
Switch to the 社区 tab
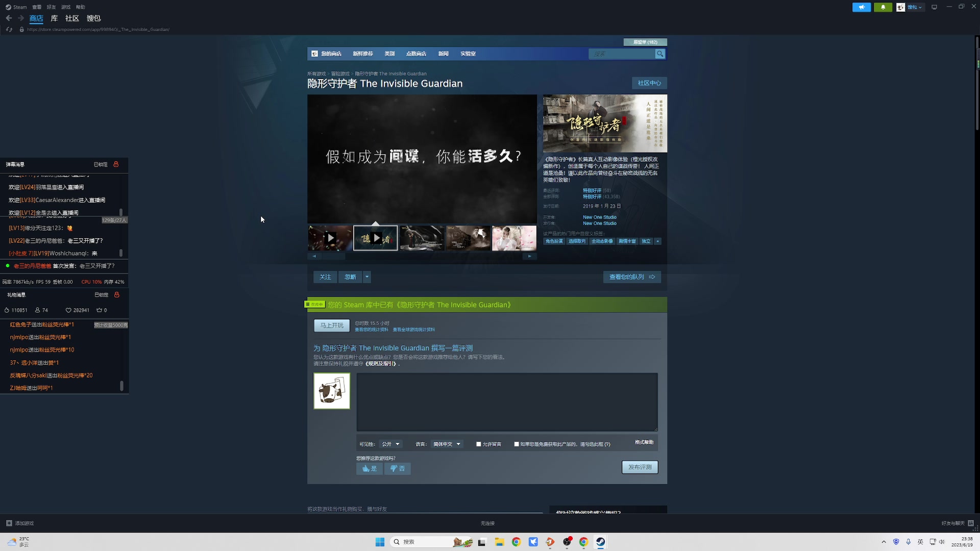pos(72,18)
